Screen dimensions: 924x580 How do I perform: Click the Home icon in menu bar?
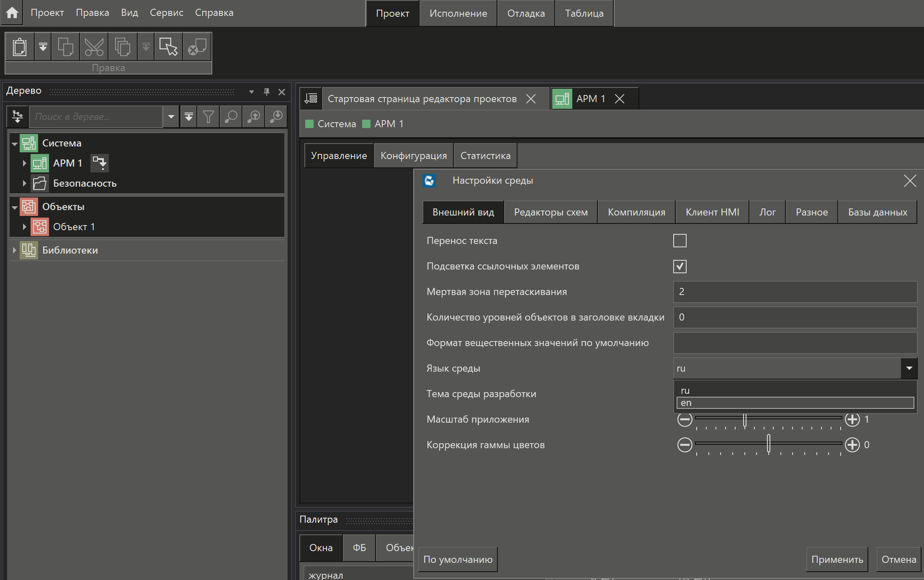(x=12, y=13)
